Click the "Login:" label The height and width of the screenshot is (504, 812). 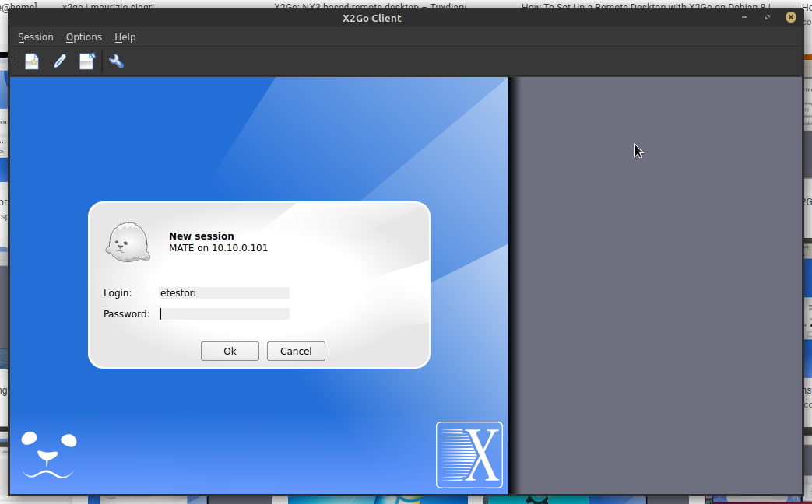point(118,293)
